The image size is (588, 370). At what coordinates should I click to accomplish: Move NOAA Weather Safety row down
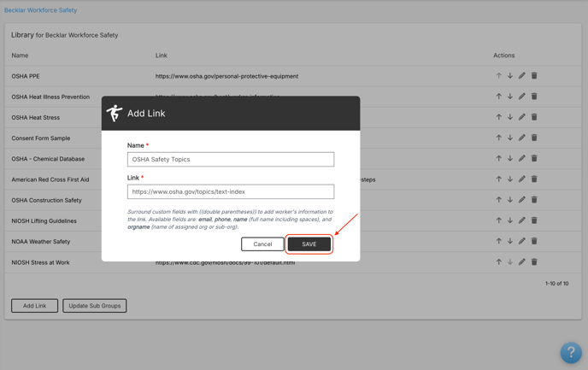coord(510,241)
